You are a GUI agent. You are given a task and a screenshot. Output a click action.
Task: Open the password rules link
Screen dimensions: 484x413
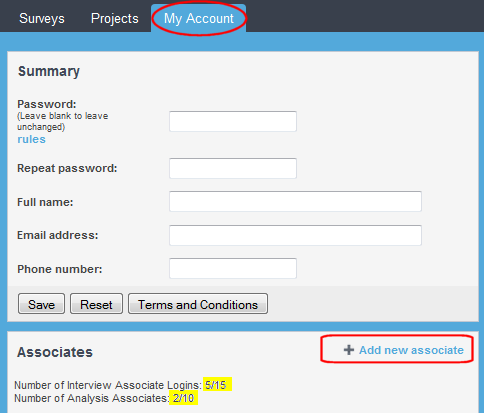31,139
